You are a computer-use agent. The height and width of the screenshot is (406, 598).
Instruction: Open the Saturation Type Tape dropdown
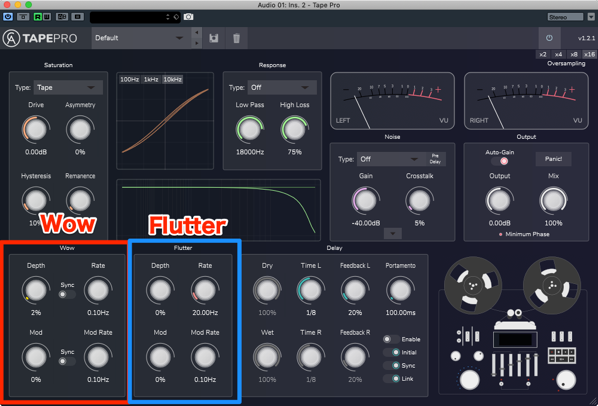point(68,88)
